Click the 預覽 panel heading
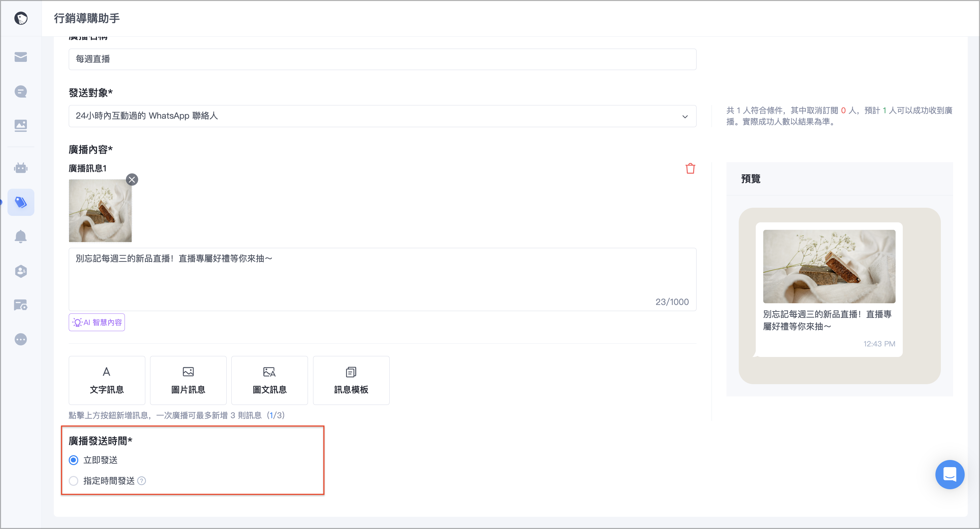 pyautogui.click(x=751, y=178)
